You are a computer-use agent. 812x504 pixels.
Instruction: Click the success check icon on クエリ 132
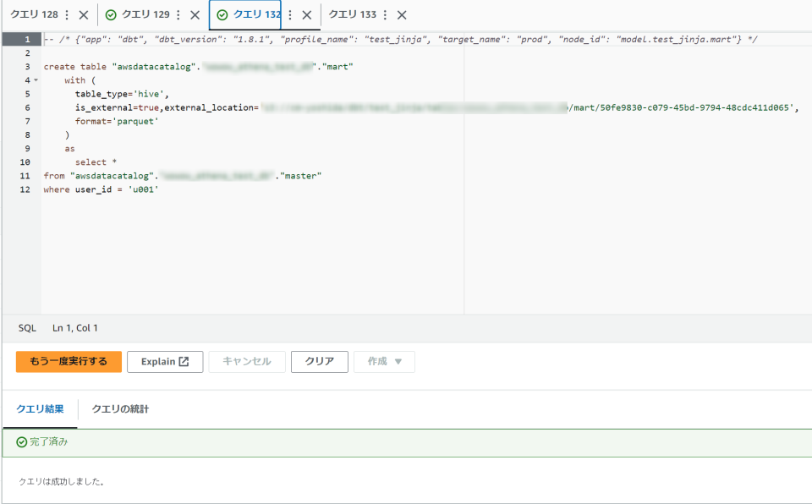tap(222, 15)
